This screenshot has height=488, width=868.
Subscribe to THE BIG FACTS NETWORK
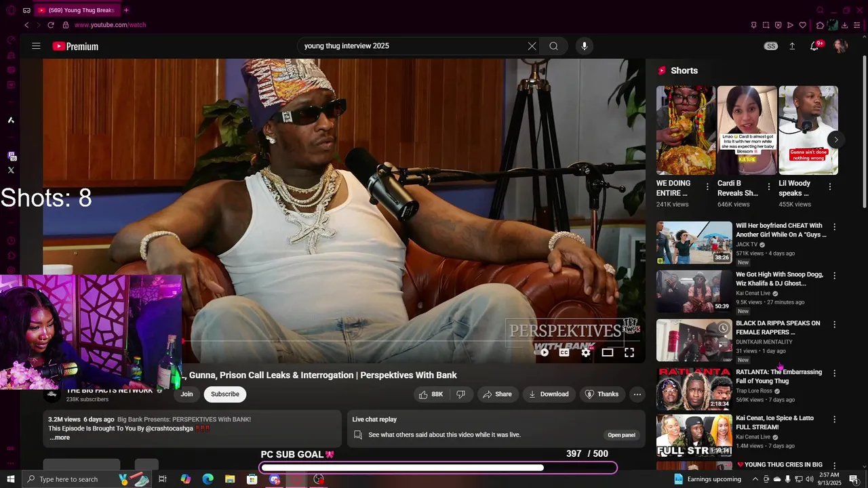[x=225, y=394]
